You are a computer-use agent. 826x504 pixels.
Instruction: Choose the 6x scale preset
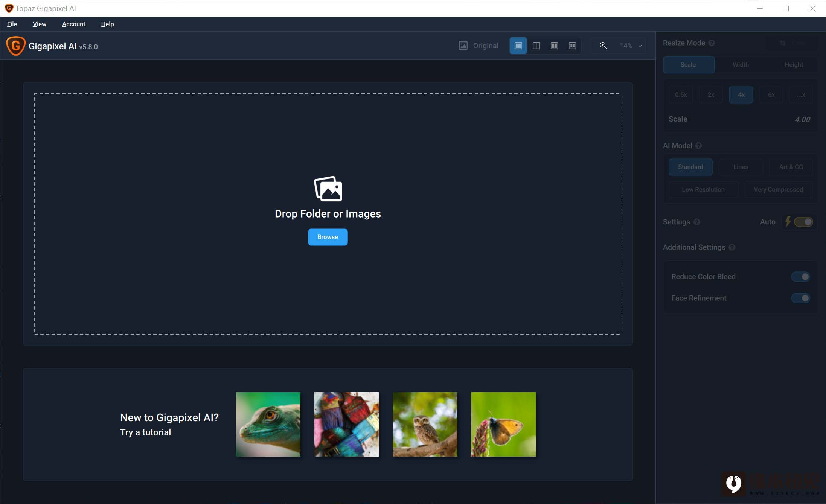pos(771,95)
